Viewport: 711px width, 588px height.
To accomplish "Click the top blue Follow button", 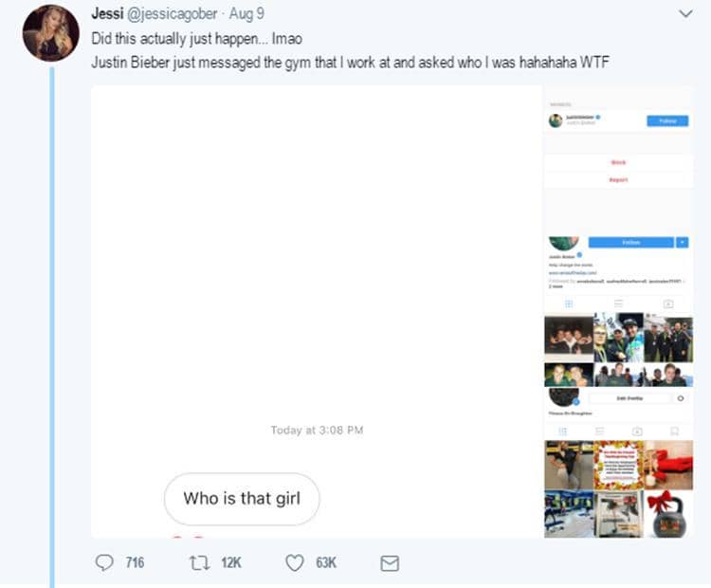I will coord(667,121).
